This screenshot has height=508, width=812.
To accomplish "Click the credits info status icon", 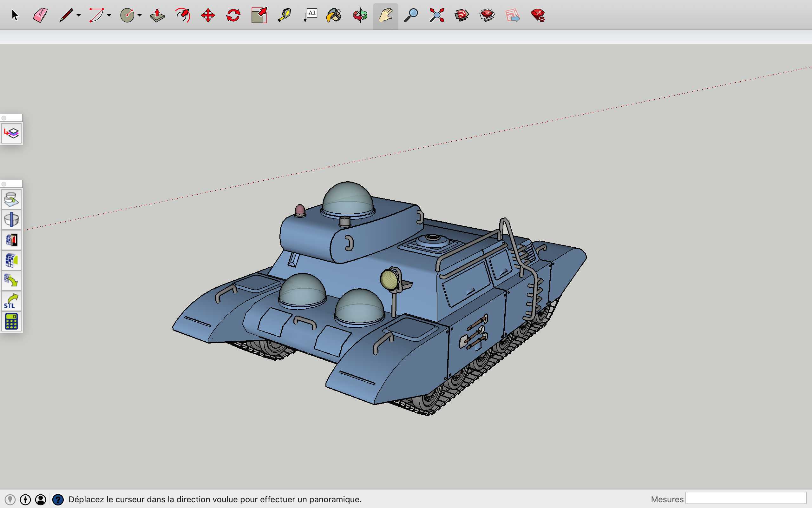I will [x=25, y=500].
